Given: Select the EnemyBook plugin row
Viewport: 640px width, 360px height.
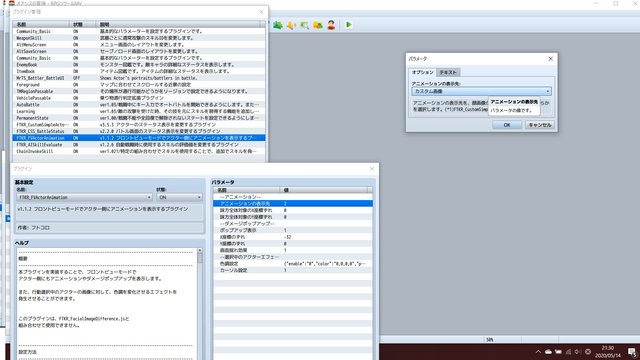Looking at the screenshot, I should point(139,64).
